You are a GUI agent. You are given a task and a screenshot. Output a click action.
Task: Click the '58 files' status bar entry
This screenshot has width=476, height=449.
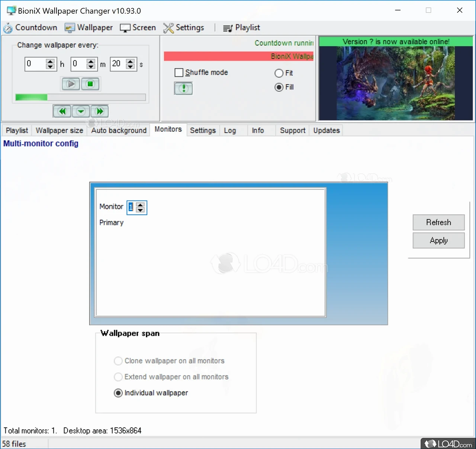[x=14, y=444]
